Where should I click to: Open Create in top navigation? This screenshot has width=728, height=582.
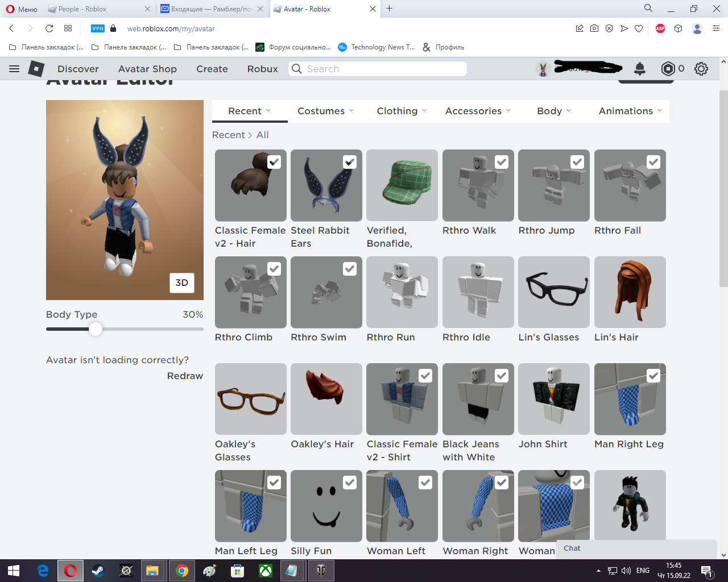pyautogui.click(x=212, y=69)
